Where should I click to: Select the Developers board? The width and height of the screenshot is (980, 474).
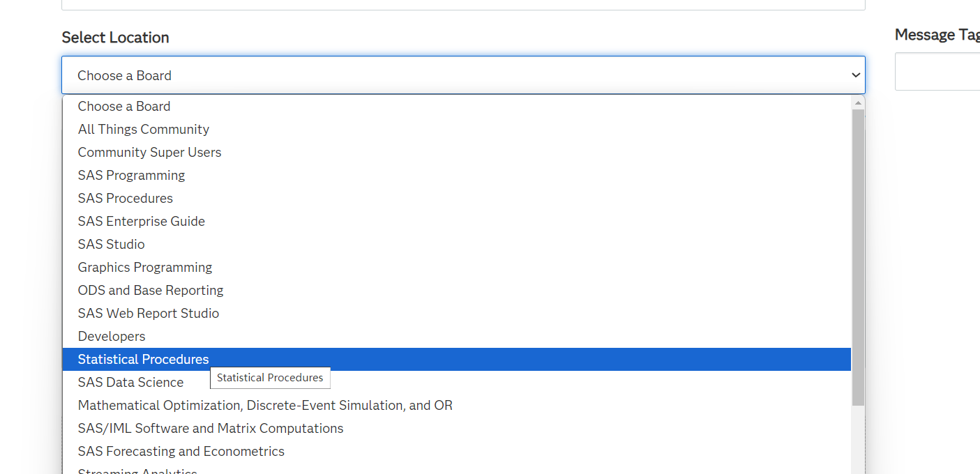112,336
